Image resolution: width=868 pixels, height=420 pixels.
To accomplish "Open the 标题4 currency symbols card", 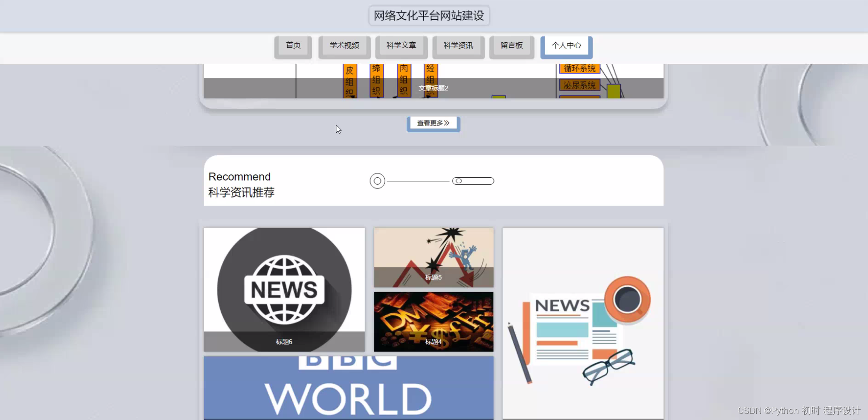I will point(434,322).
